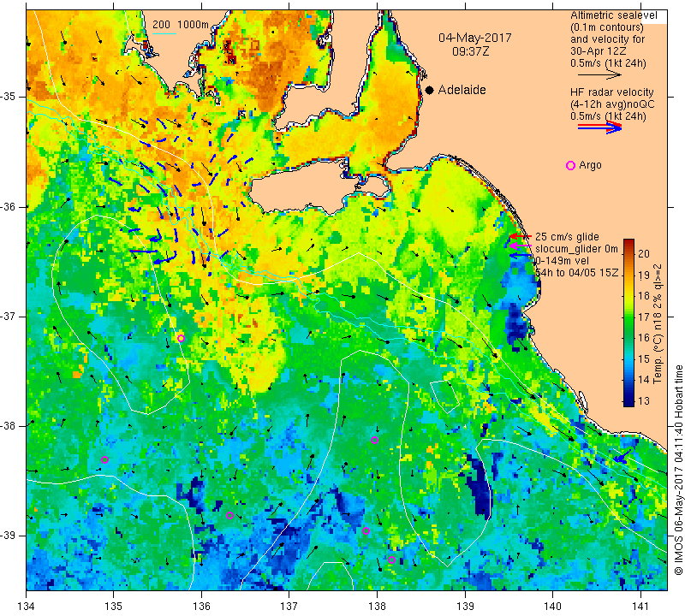
Task: Click the vertical 'Temp. (°C) n18 2% ql>=2' label
Action: pos(658,323)
